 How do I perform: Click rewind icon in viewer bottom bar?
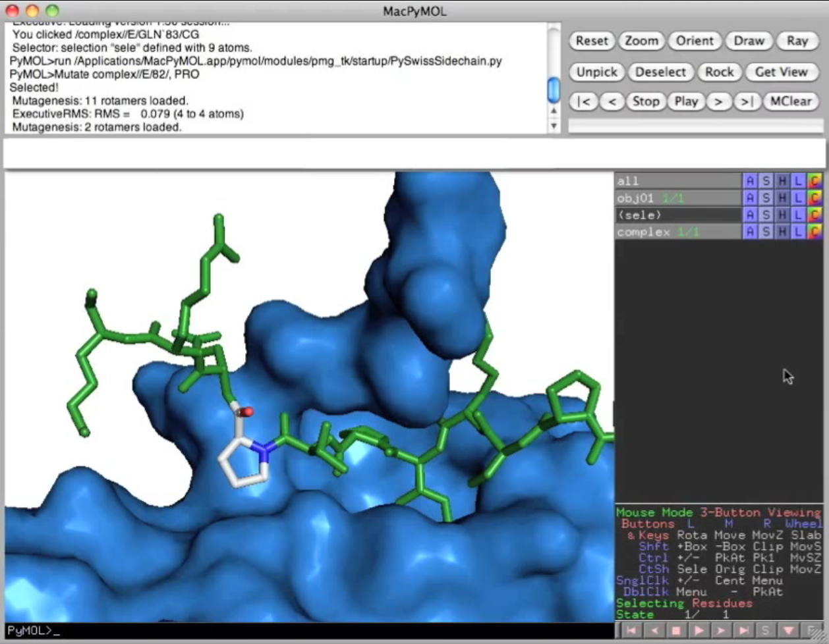(631, 631)
